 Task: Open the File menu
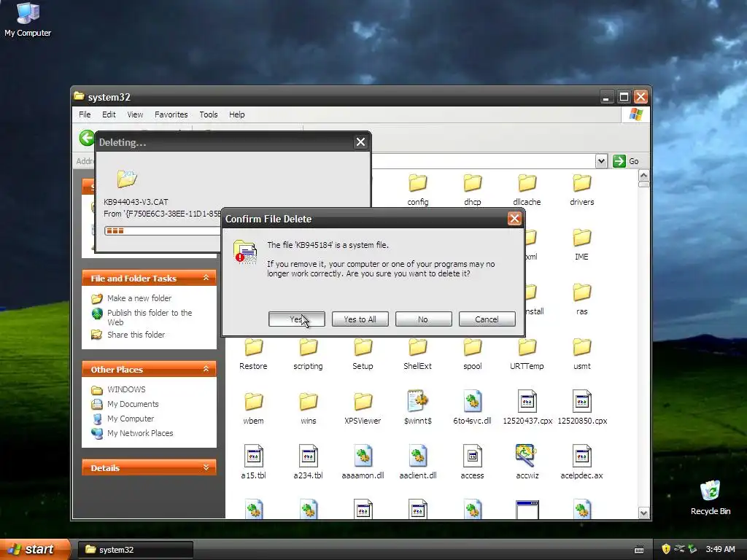[85, 114]
